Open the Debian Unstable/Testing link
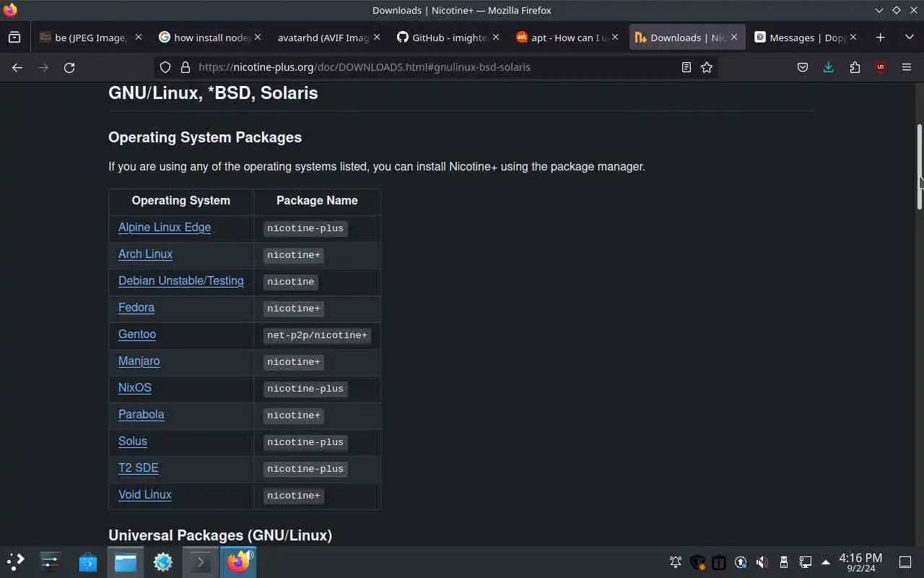The width and height of the screenshot is (924, 578). (180, 281)
